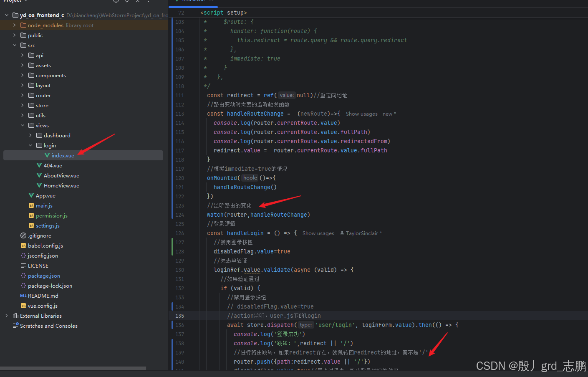Click the yd_oa_frontend_c project folder icon
The width and height of the screenshot is (588, 377).
coord(15,15)
